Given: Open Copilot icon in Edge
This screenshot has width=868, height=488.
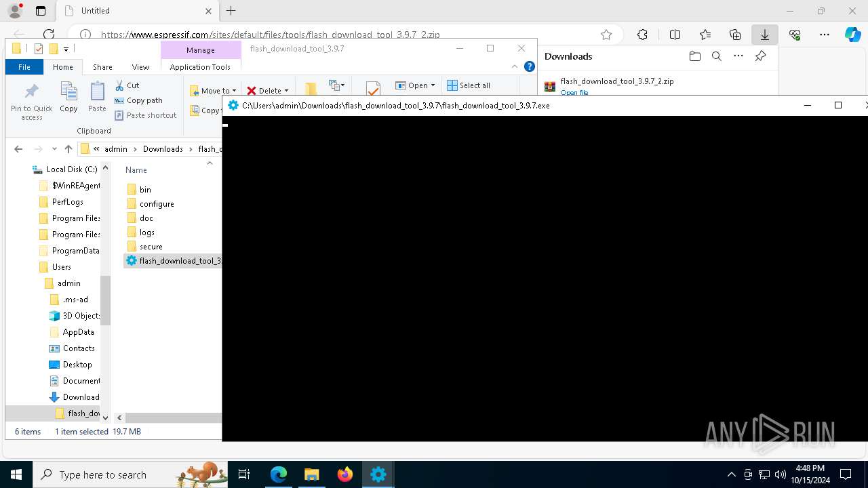Looking at the screenshot, I should pyautogui.click(x=852, y=35).
